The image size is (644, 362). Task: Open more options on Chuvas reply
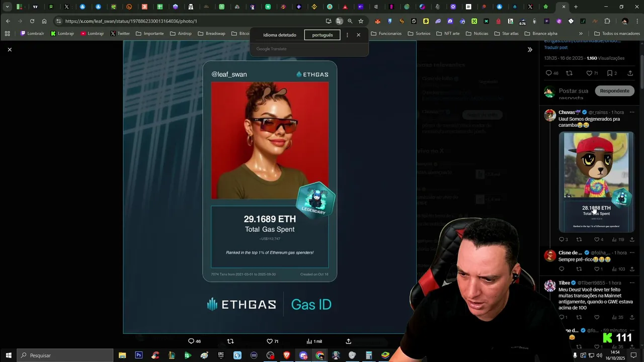point(632,112)
